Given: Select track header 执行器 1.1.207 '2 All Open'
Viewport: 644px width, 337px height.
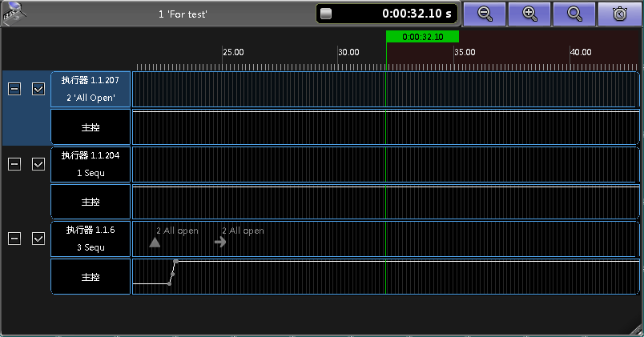Looking at the screenshot, I should click(91, 89).
